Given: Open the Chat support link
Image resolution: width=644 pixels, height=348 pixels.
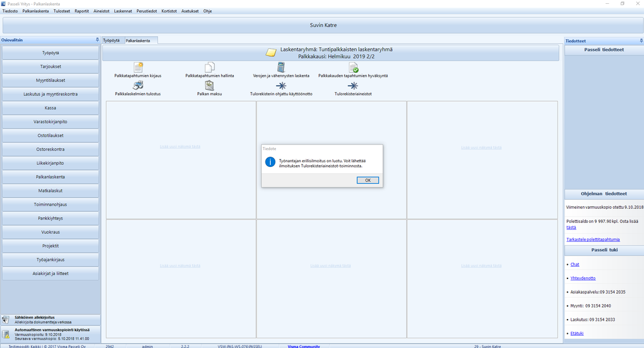Looking at the screenshot, I should pos(574,265).
